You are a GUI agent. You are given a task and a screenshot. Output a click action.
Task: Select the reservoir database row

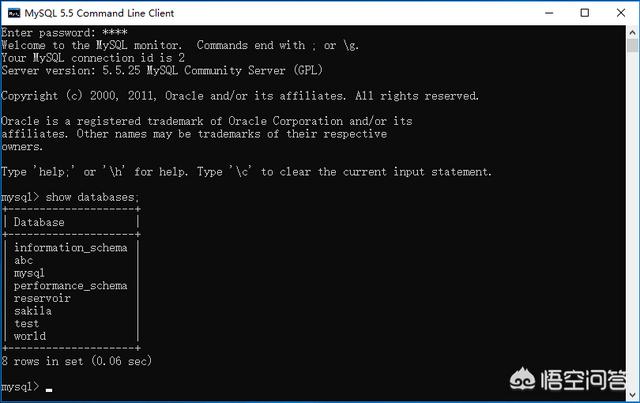(x=42, y=298)
